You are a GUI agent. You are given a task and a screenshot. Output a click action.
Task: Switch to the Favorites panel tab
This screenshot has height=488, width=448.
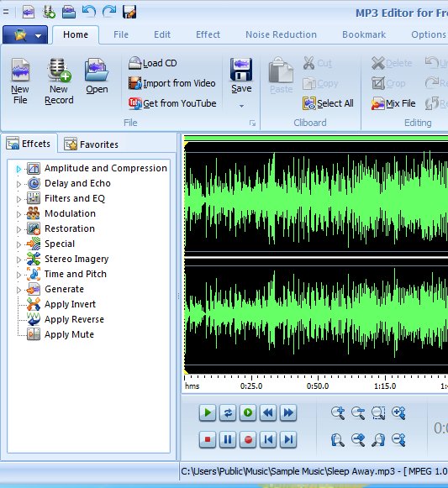pos(92,144)
